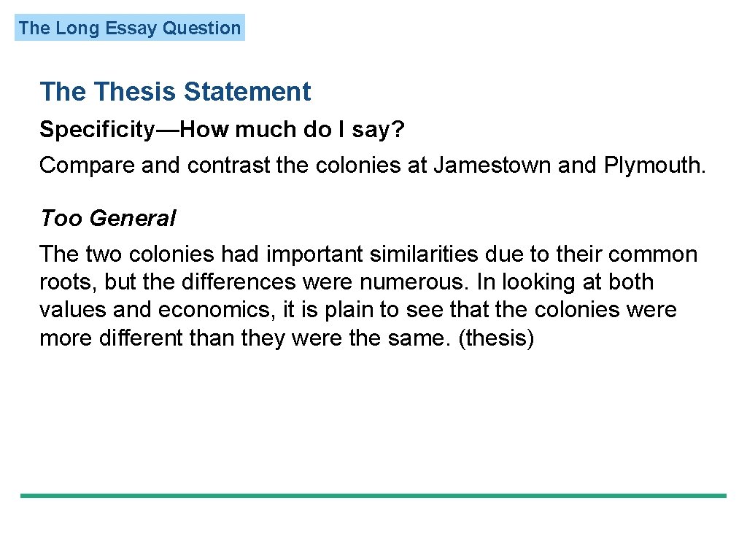The image size is (747, 560).
Task: Click the word 'differences' in the paragraph
Action: click(239, 282)
